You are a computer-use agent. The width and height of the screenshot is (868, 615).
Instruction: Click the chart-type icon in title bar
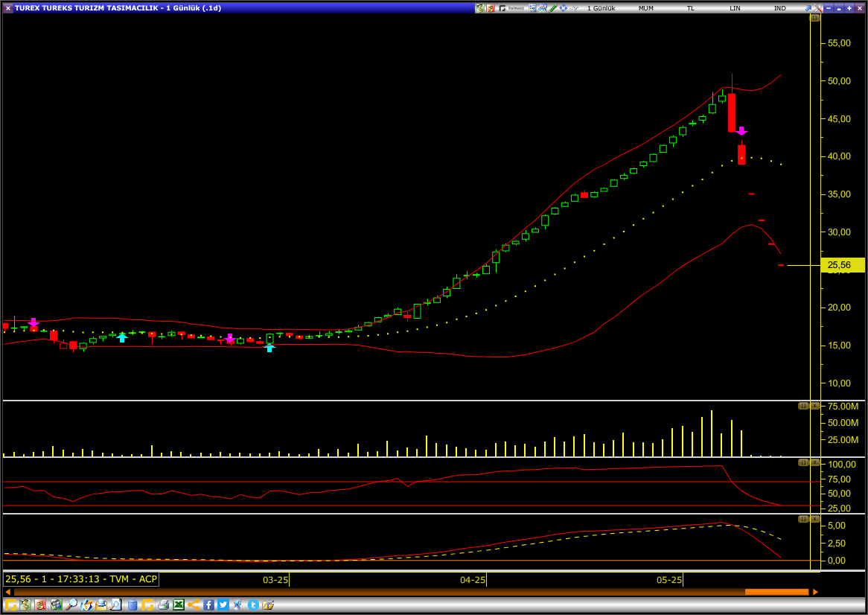click(x=543, y=8)
